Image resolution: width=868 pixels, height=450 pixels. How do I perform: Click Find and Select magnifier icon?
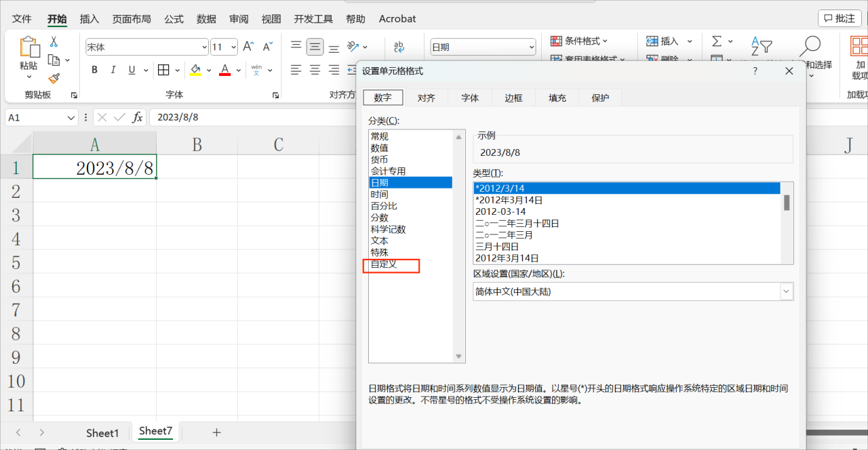[x=810, y=45]
